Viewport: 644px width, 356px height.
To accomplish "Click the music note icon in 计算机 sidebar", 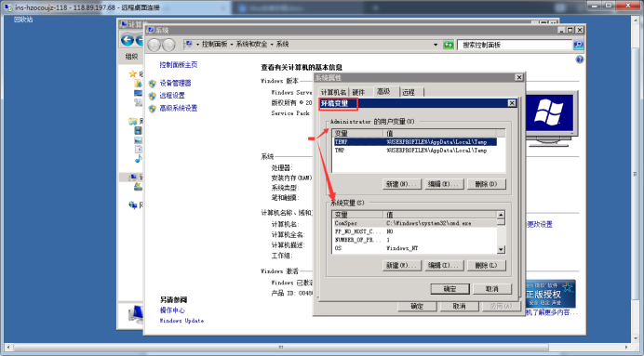I will click(x=139, y=158).
